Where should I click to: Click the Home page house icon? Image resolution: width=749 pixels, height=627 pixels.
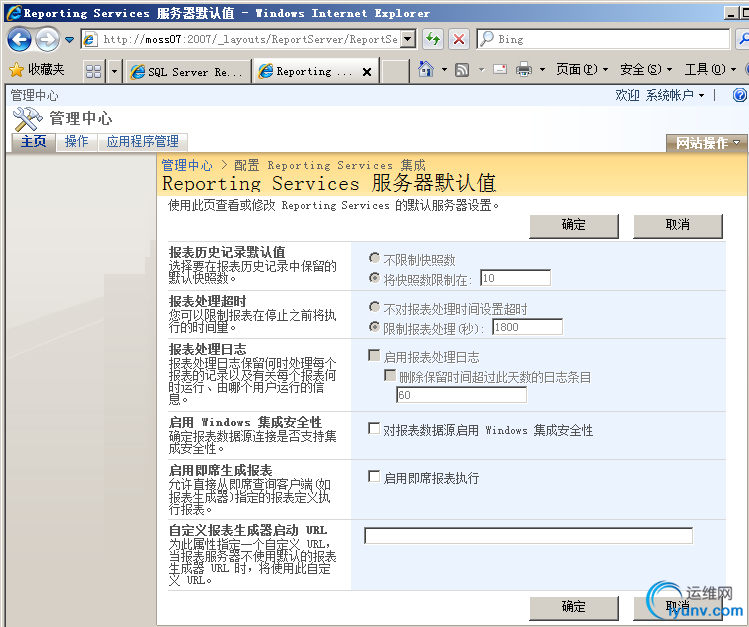pos(426,70)
